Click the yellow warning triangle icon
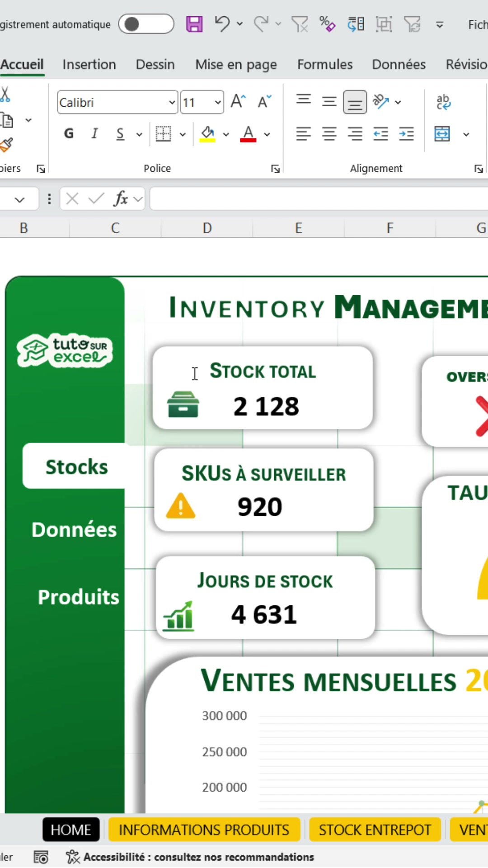The width and height of the screenshot is (488, 868). [181, 505]
